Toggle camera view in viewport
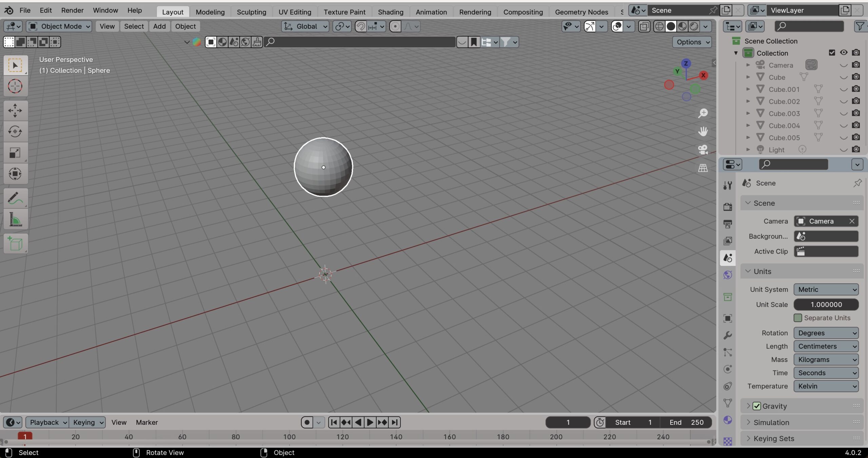868x458 pixels. coord(703,150)
